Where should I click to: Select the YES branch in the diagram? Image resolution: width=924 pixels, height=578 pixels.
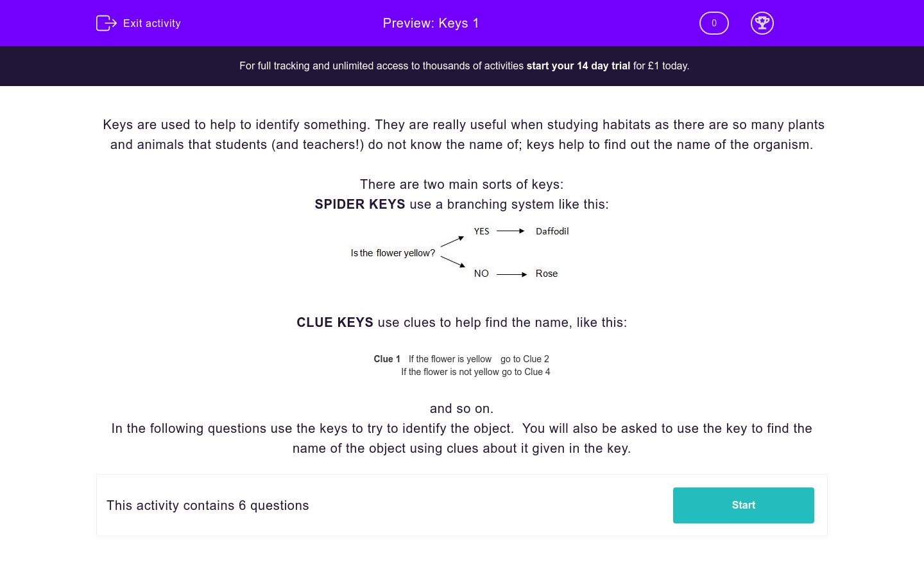481,231
